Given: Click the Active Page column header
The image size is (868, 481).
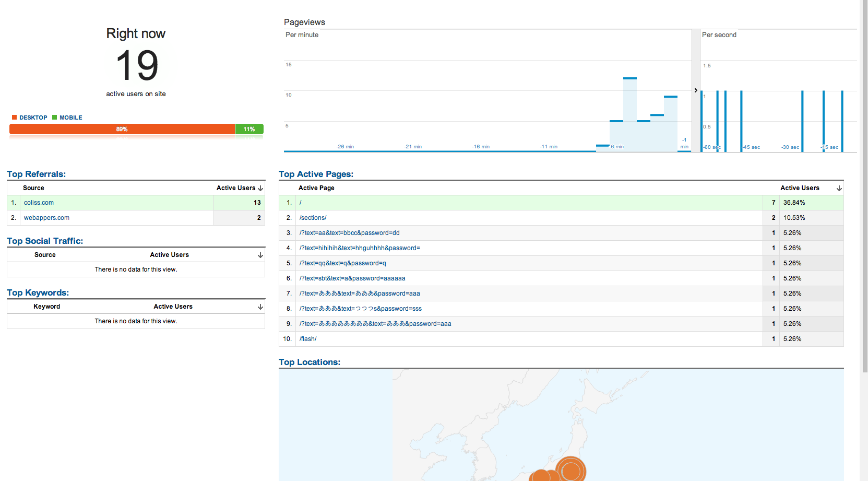Looking at the screenshot, I should [316, 188].
